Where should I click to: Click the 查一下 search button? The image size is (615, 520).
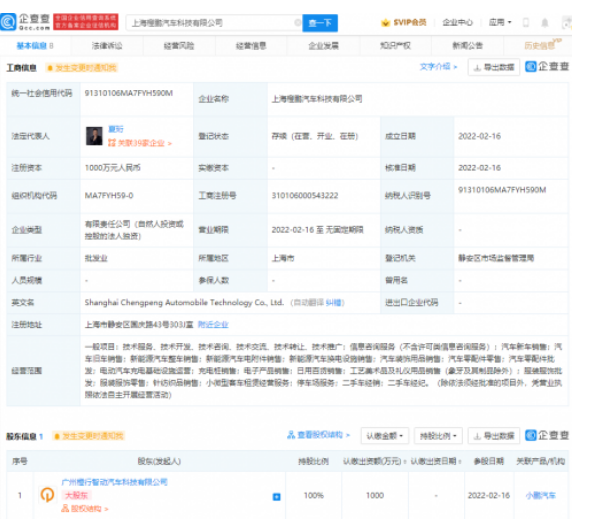[320, 23]
